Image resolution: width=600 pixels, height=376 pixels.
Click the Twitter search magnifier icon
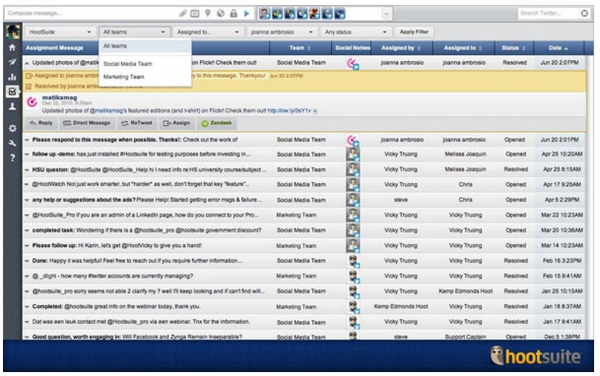click(584, 13)
